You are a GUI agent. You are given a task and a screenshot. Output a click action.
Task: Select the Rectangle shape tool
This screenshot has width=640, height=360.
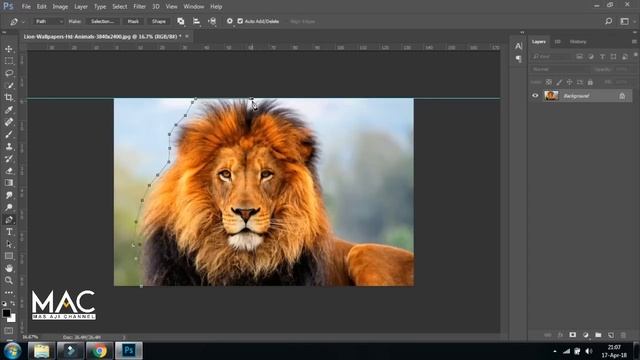[9, 256]
